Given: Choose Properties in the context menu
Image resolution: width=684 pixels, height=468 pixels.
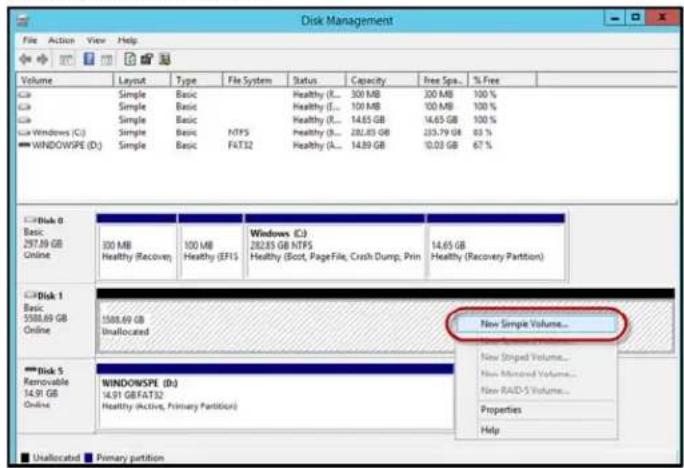Looking at the screenshot, I should (536, 410).
